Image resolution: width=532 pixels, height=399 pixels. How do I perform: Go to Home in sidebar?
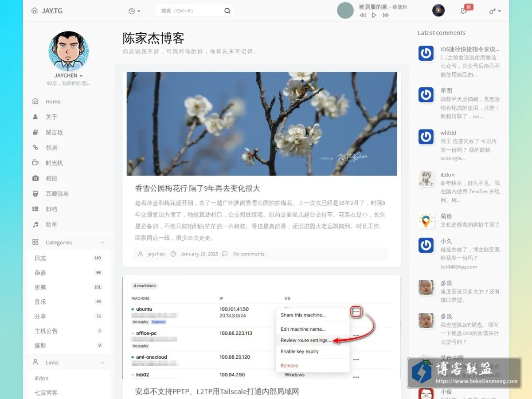(53, 102)
